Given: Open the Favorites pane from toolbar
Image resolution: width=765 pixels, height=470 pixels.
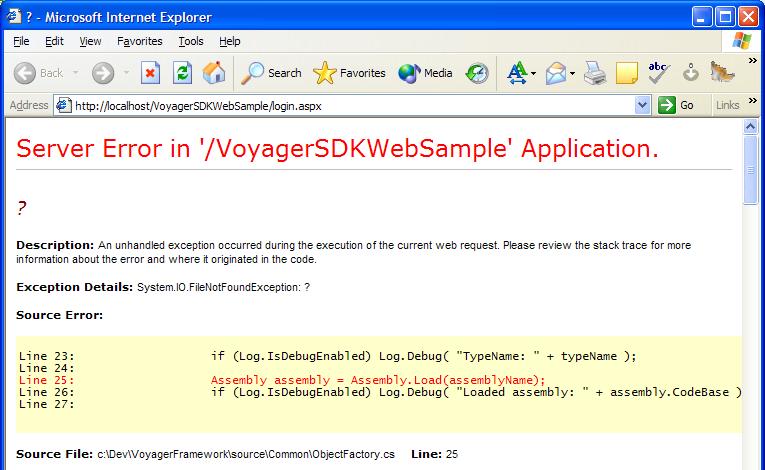Looking at the screenshot, I should (349, 73).
